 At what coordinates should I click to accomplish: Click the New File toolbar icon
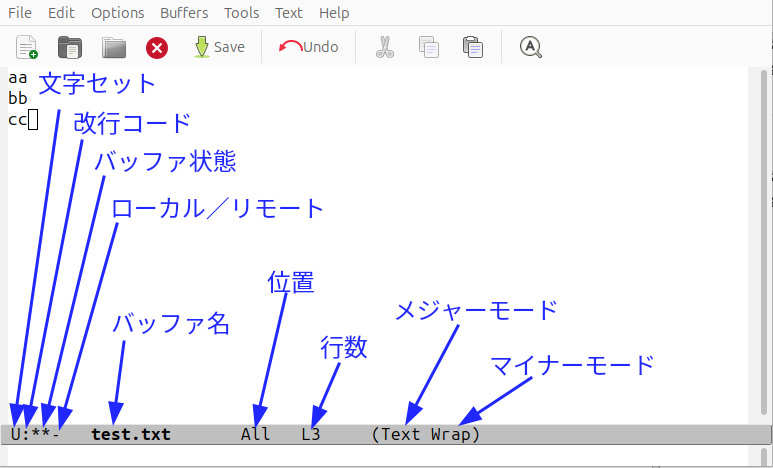27,47
